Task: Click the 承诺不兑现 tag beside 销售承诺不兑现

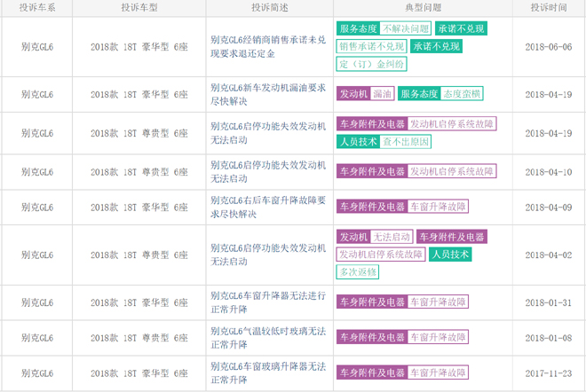Action: 436,46
